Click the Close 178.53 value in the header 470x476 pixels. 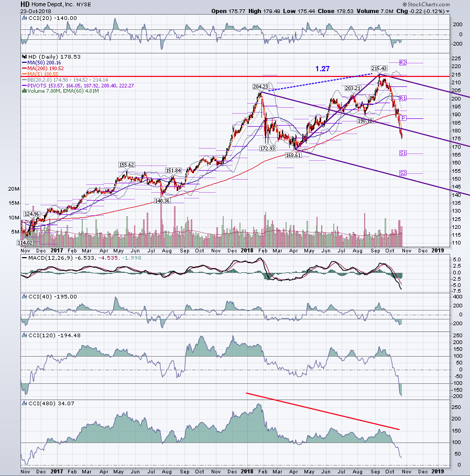(336, 11)
